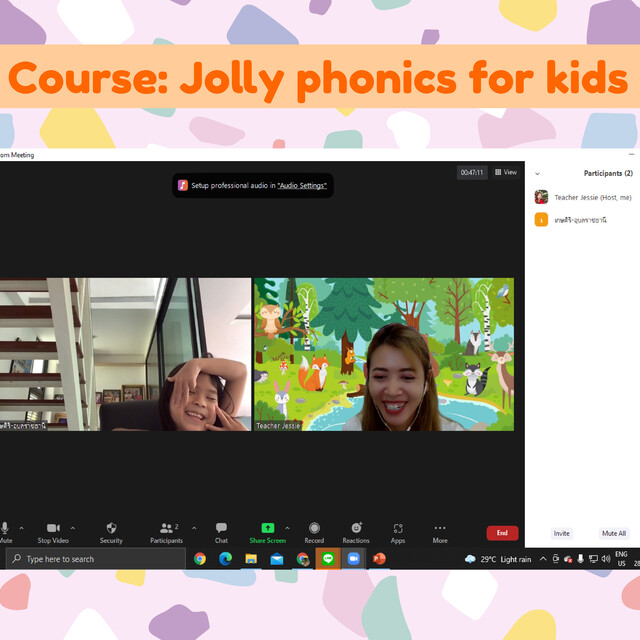Switch to the LINE app in the taskbar
The image size is (640, 640).
click(x=328, y=559)
